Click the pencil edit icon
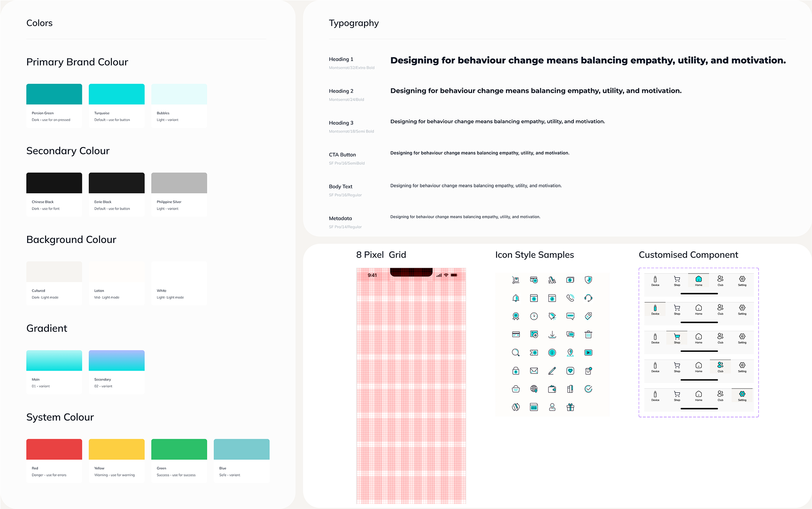This screenshot has height=509, width=812. [552, 371]
